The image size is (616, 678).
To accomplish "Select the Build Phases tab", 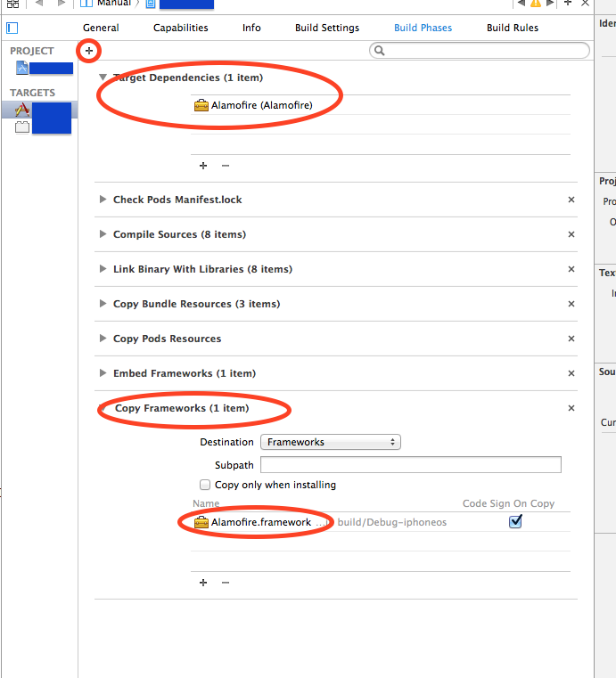I will (423, 28).
